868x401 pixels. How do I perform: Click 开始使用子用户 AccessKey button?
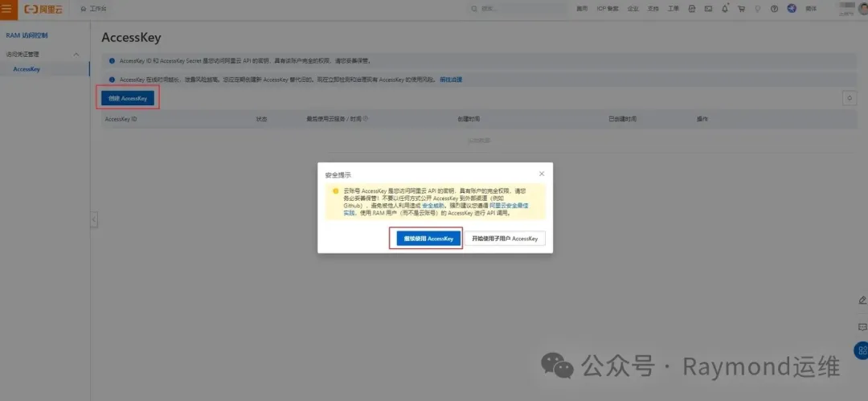505,238
